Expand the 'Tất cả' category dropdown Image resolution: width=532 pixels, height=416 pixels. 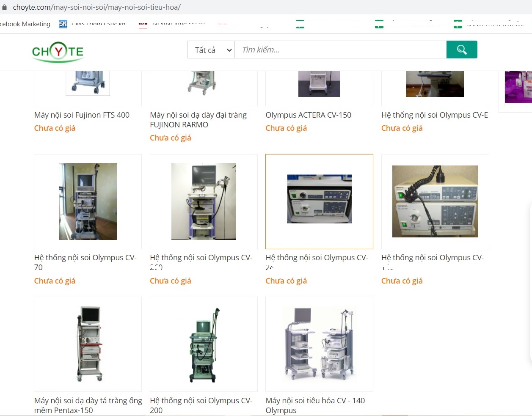(x=211, y=50)
